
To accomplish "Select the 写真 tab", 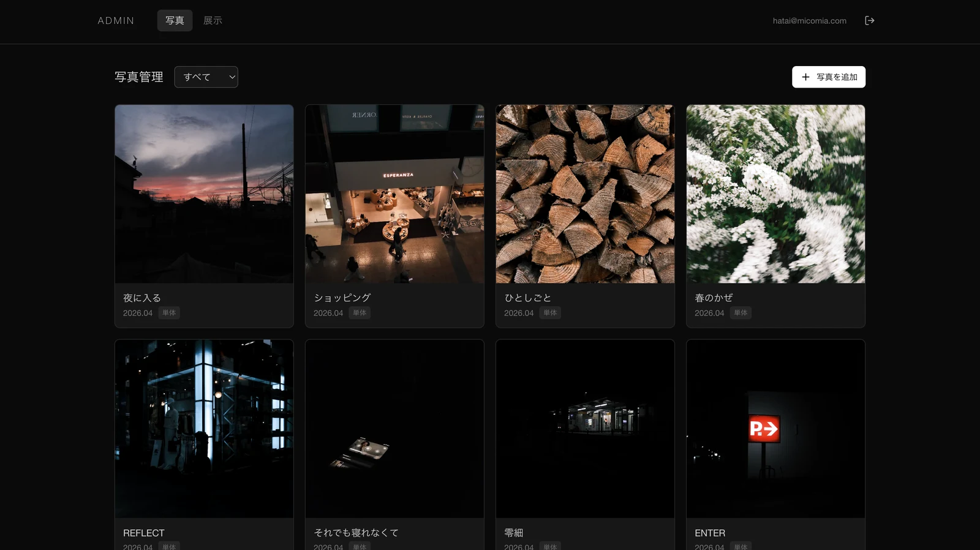I will tap(175, 21).
